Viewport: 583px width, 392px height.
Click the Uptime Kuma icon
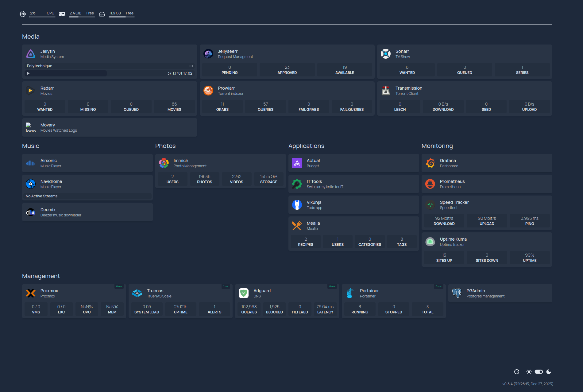pos(430,242)
